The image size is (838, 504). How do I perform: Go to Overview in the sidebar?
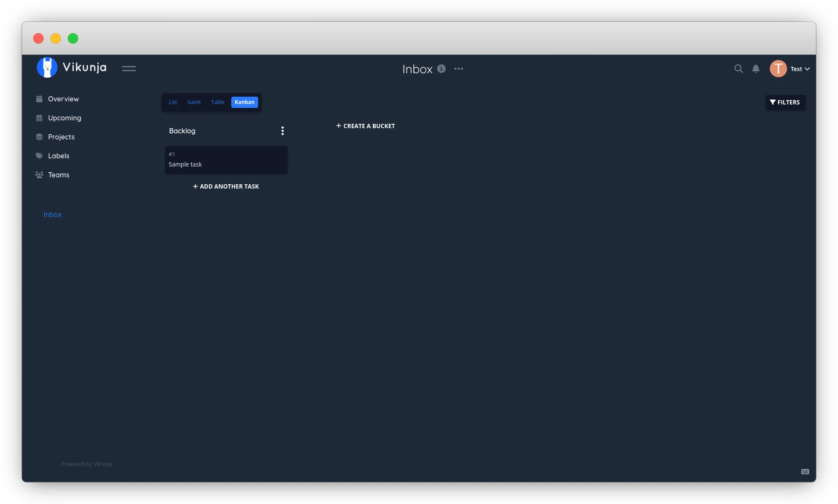pyautogui.click(x=63, y=99)
